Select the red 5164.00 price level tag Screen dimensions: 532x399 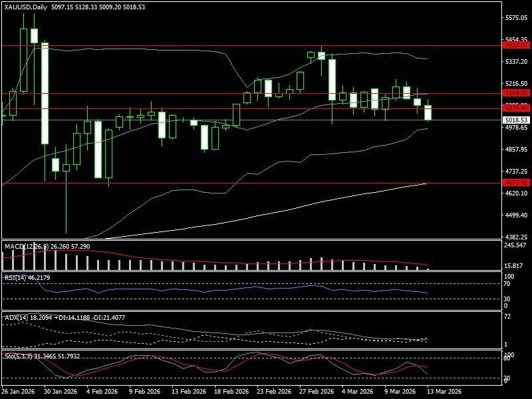(516, 93)
